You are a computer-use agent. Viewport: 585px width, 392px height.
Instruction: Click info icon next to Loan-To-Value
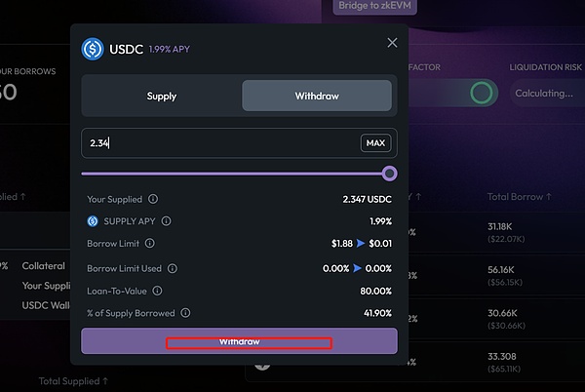(x=157, y=291)
